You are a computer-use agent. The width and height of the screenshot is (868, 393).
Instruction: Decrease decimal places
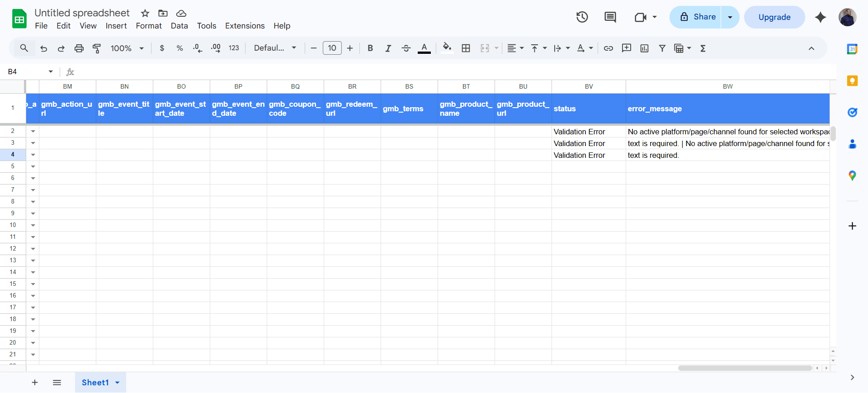[198, 48]
